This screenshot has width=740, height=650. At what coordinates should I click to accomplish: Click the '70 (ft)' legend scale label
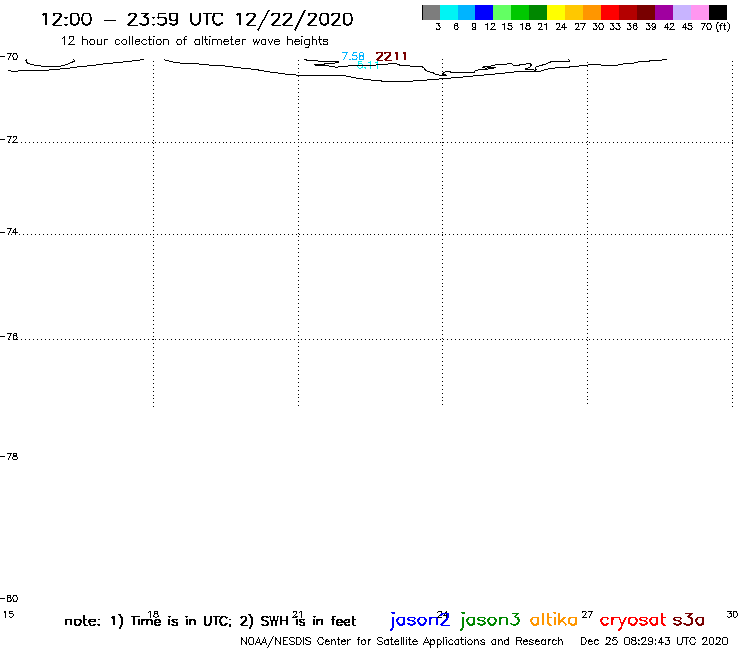tap(715, 27)
